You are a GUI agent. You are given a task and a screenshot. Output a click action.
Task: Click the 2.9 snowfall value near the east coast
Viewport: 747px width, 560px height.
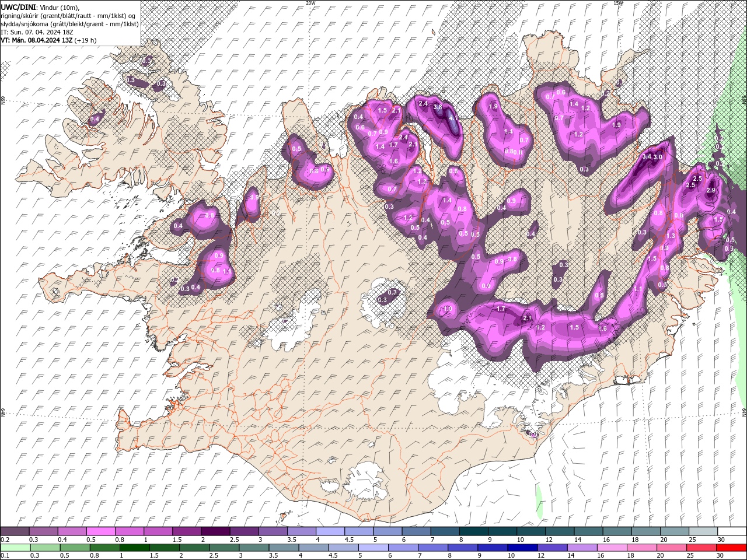[711, 191]
